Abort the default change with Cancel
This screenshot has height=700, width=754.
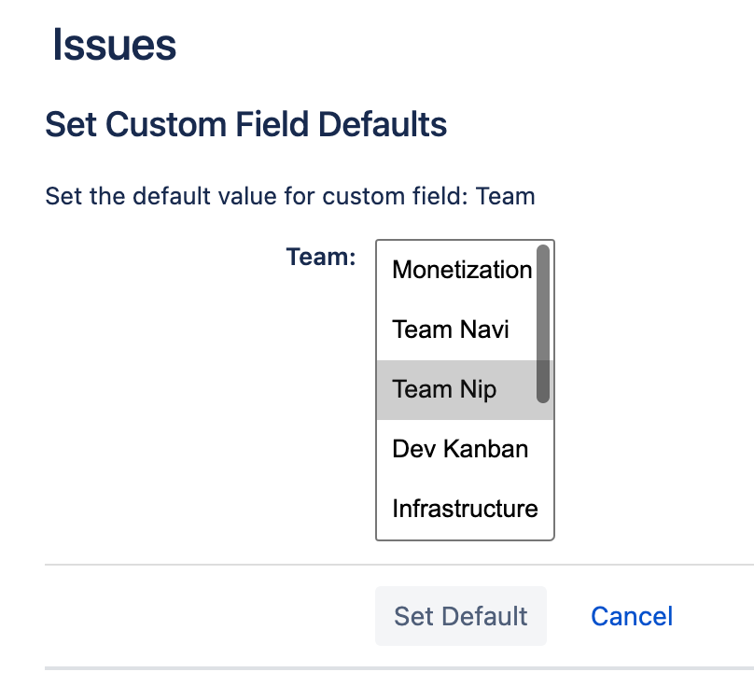632,616
